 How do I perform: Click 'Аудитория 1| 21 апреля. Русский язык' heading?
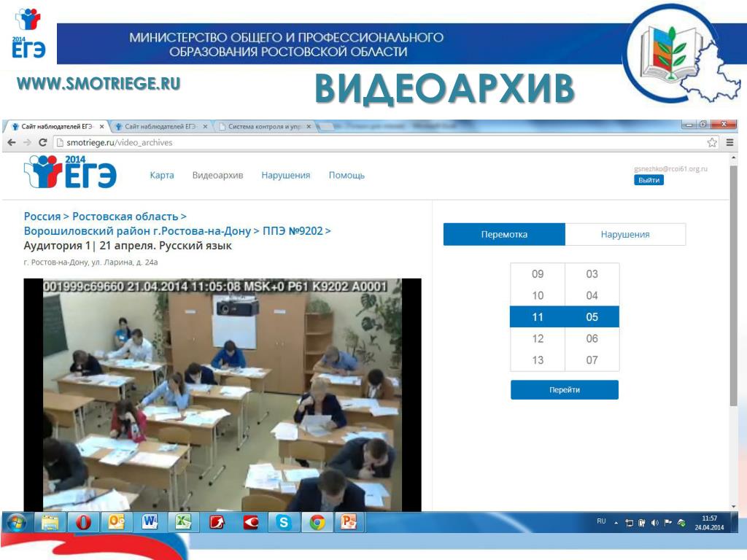128,246
